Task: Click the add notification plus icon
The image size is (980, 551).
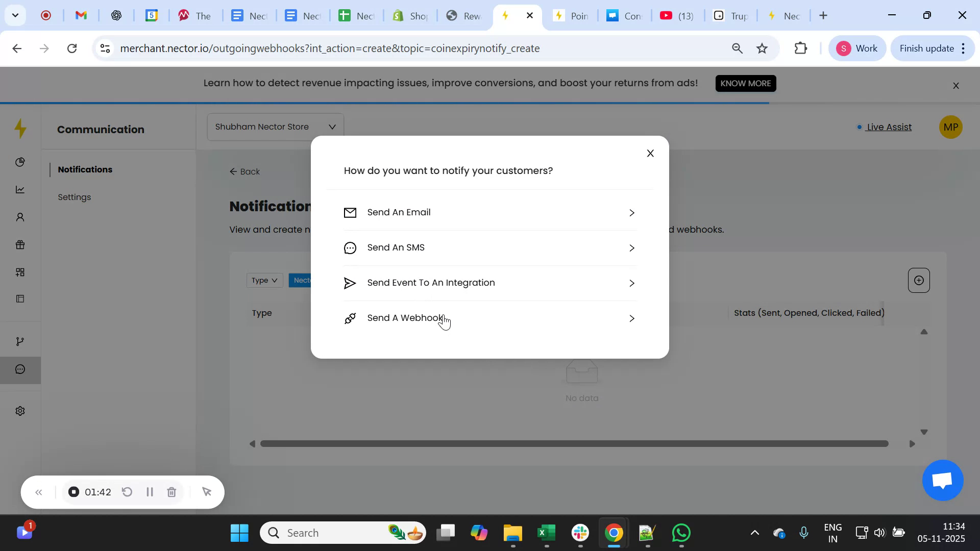Action: pyautogui.click(x=918, y=280)
